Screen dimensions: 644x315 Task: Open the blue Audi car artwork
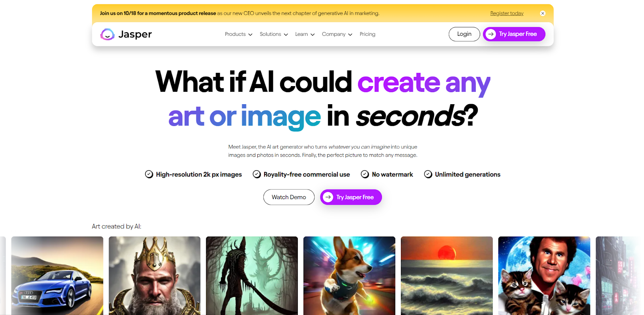point(57,276)
